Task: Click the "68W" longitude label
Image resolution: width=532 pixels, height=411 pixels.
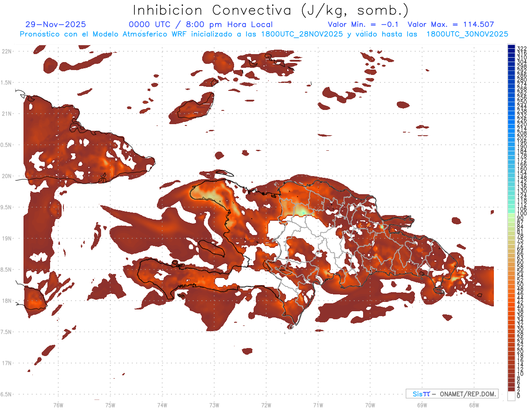Action: click(473, 405)
